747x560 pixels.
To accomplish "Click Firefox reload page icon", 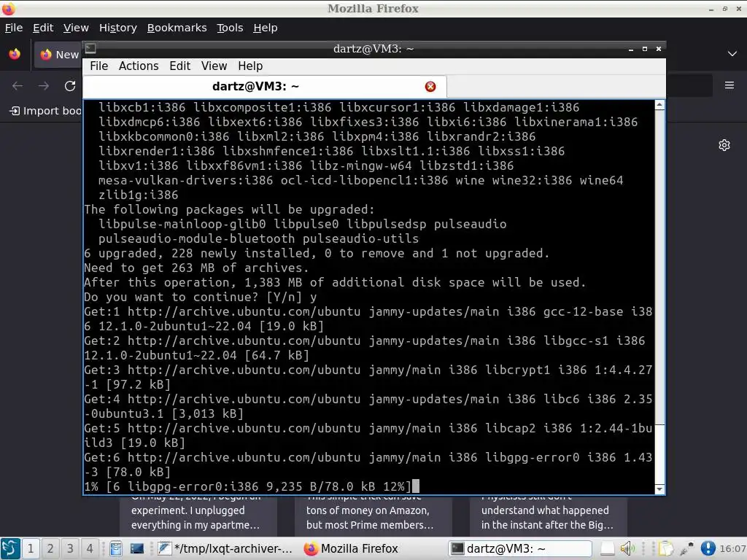I will pos(70,86).
